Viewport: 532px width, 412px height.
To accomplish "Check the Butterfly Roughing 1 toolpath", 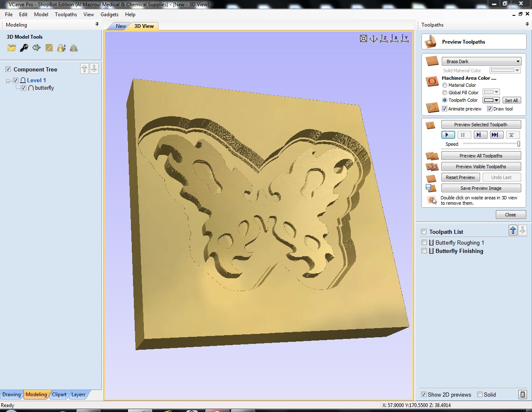I will (424, 243).
